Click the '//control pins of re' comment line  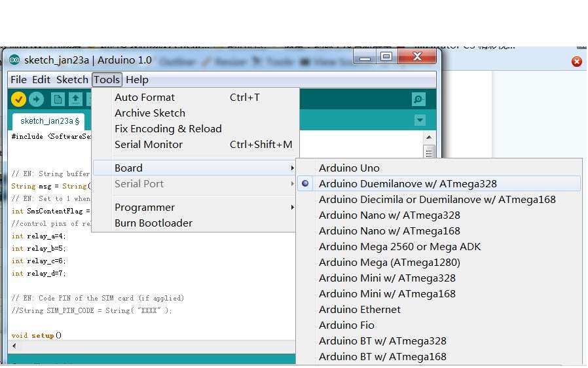[51, 223]
